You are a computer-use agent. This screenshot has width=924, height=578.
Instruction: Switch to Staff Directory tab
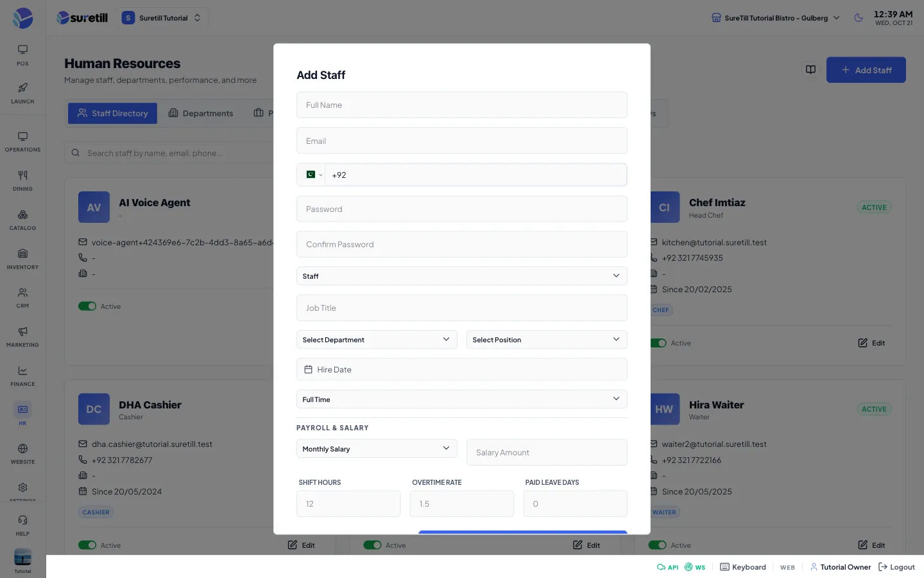point(112,113)
